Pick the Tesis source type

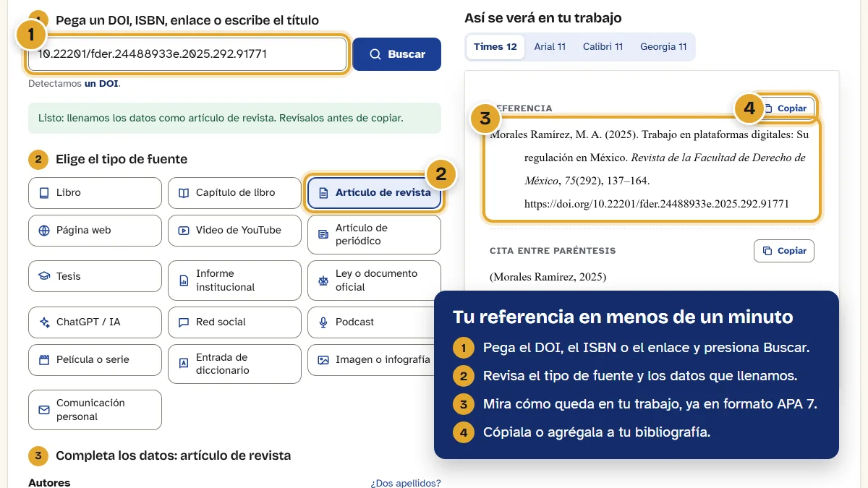coord(95,276)
